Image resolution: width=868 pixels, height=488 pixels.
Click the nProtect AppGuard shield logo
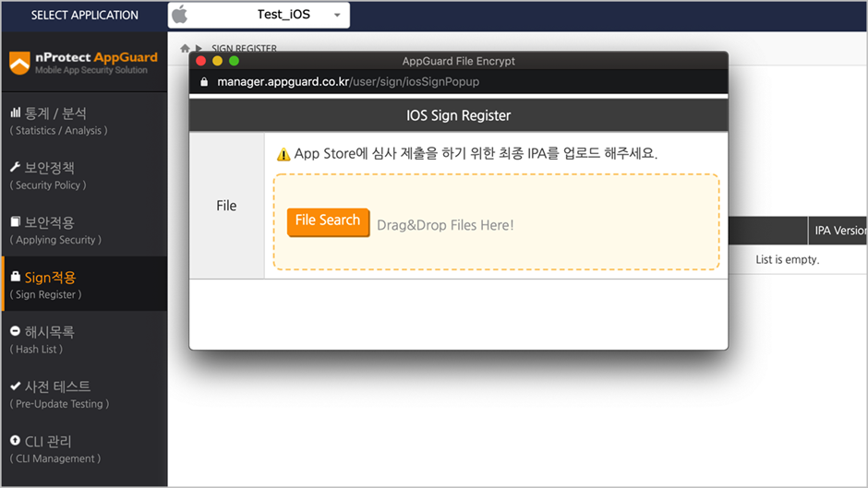click(19, 63)
